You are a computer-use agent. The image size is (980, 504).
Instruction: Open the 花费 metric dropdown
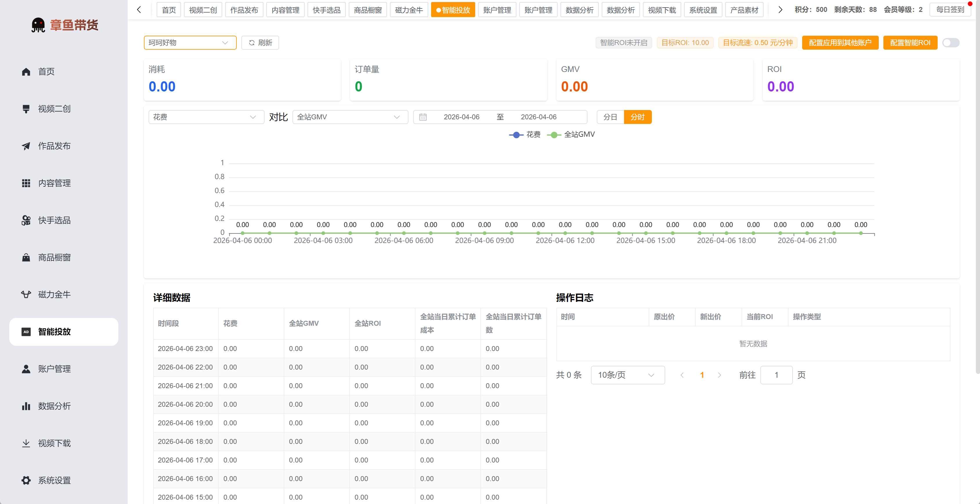(x=206, y=117)
